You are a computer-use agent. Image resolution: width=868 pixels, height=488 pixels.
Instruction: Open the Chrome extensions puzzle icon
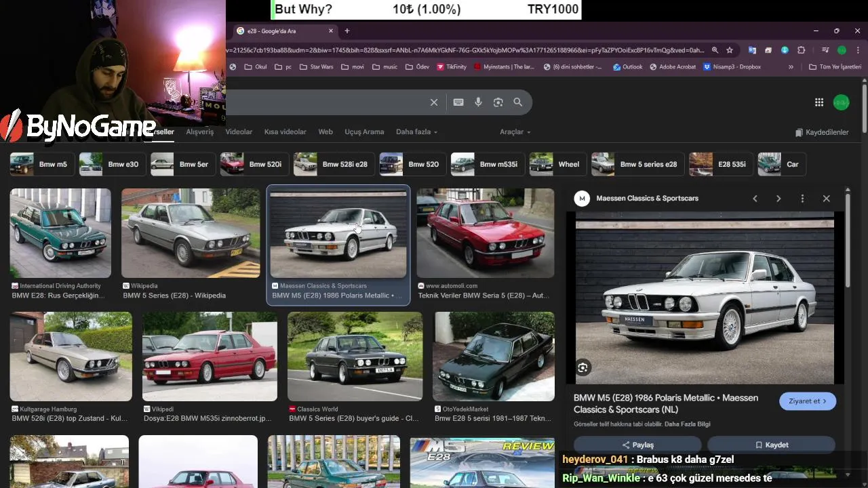(x=802, y=50)
